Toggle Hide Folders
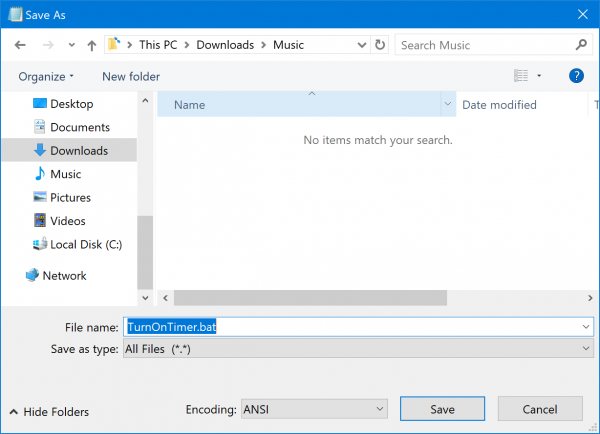Screen dimensions: 600x434 tap(48, 412)
